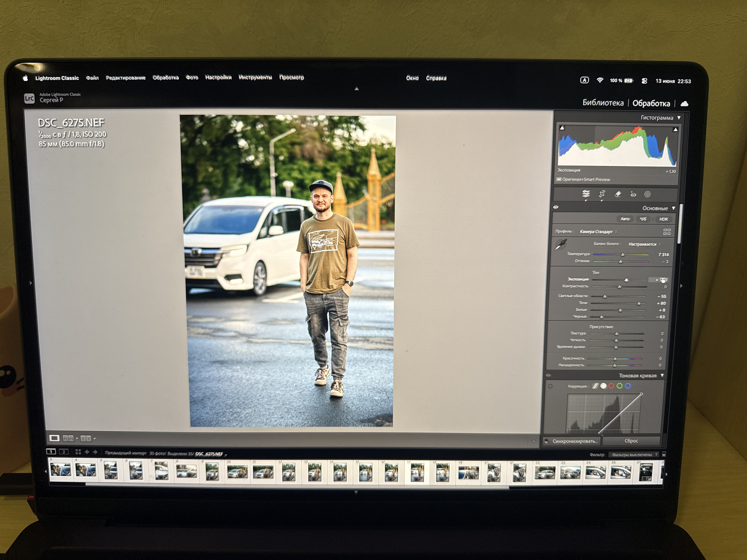747x560 pixels.
Task: Collapse the Основные panel
Action: point(674,208)
